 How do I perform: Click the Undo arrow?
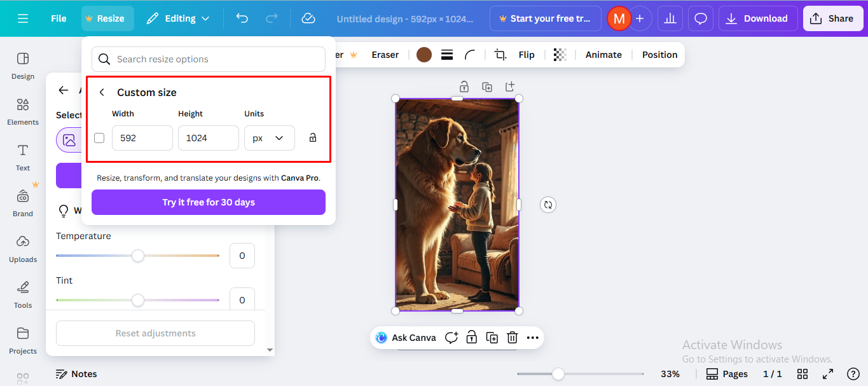(x=242, y=18)
